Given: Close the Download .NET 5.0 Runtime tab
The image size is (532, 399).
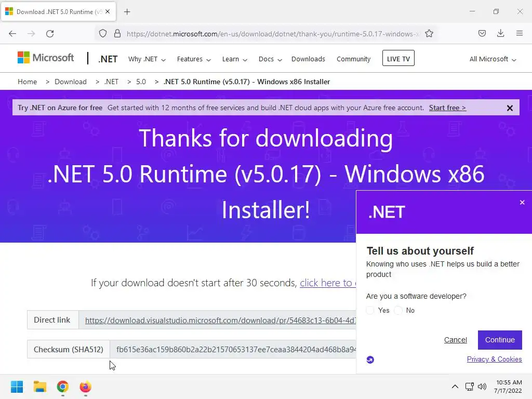Looking at the screenshot, I should click(x=108, y=11).
